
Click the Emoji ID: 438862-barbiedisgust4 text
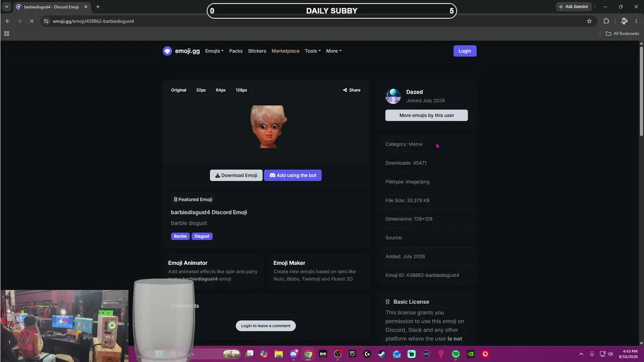coord(422,275)
